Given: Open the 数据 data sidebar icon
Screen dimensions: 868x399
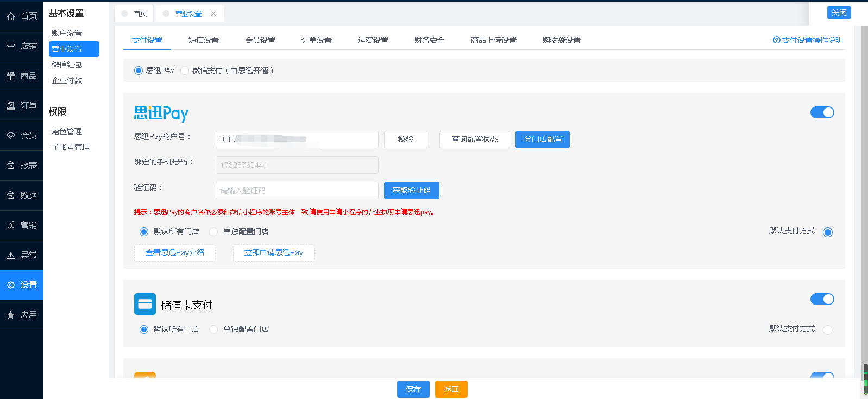Looking at the screenshot, I should [11, 195].
